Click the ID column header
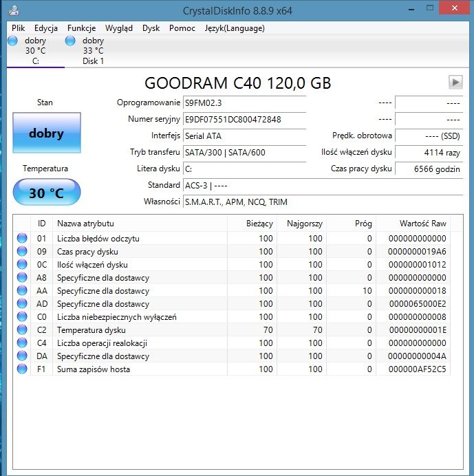The width and height of the screenshot is (474, 476). click(x=41, y=224)
